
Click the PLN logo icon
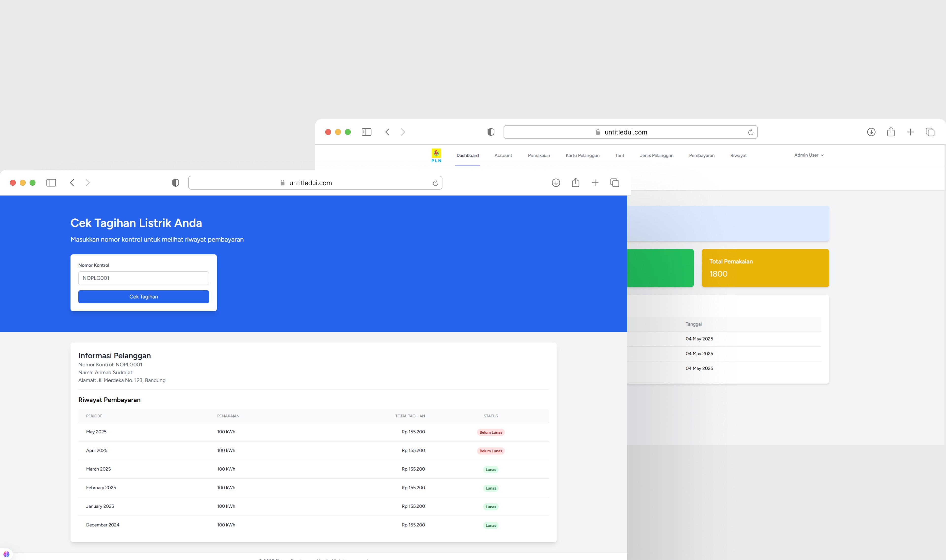pyautogui.click(x=436, y=155)
